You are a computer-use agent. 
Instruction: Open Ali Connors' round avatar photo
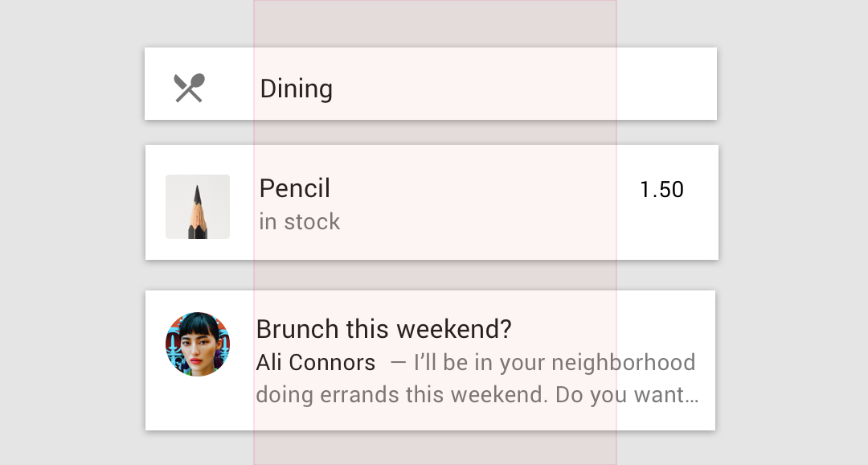coord(198,344)
